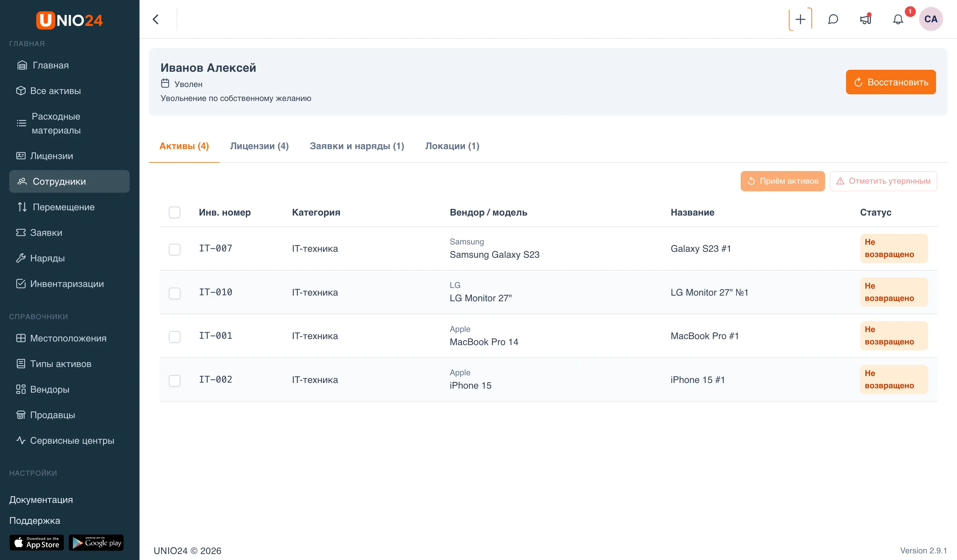Click the people icon beside Сотрудники
Screen dimensions: 957x560
pyautogui.click(x=22, y=181)
